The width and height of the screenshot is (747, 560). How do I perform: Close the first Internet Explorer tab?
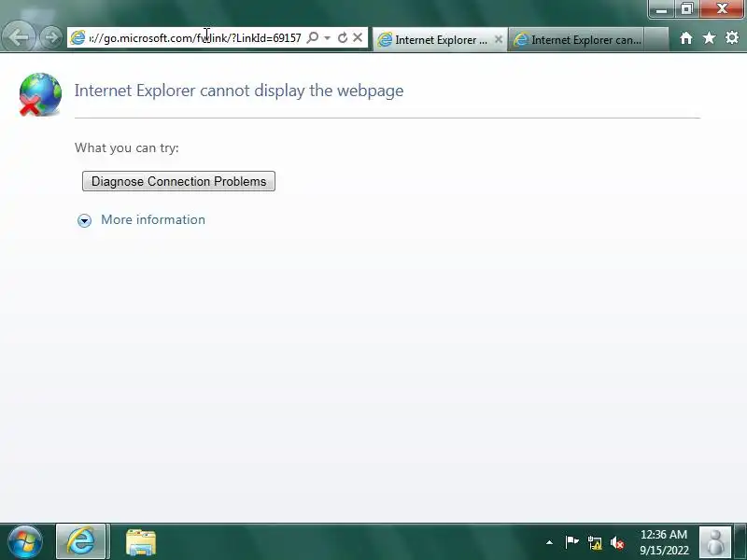point(499,39)
